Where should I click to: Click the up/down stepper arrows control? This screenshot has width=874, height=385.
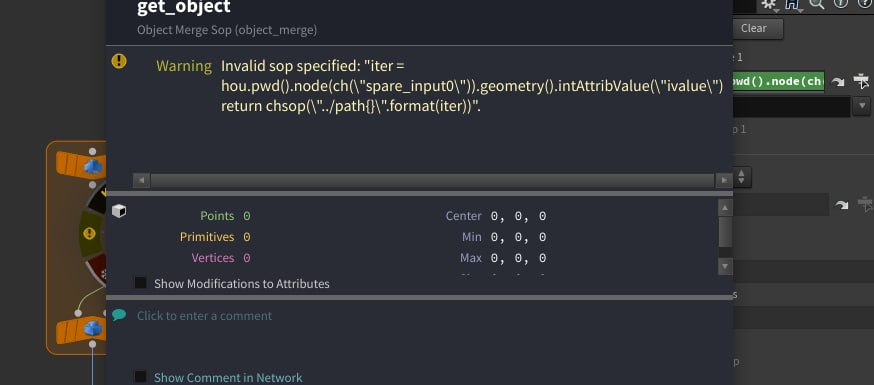[741, 177]
